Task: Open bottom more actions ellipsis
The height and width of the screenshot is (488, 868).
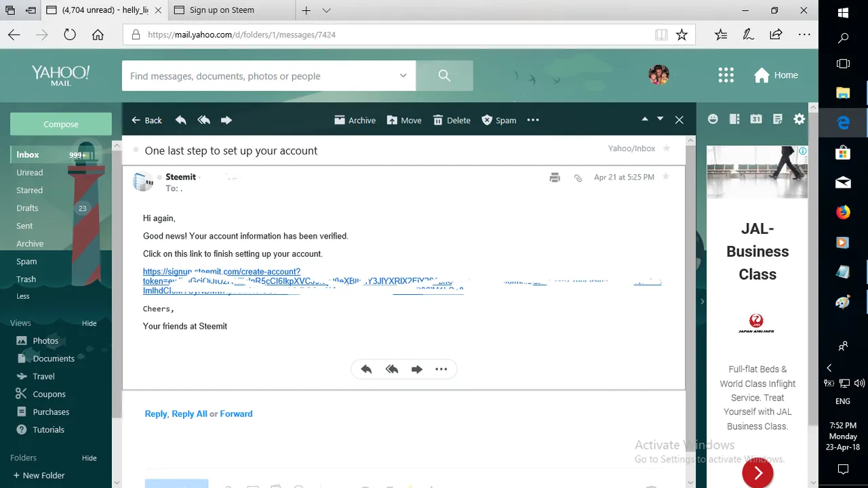Action: click(441, 369)
